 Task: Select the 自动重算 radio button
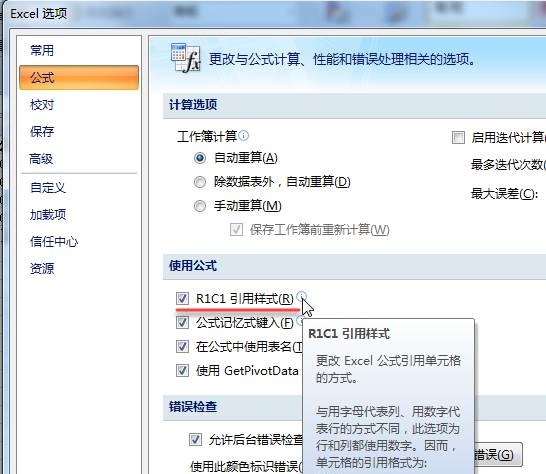200,158
